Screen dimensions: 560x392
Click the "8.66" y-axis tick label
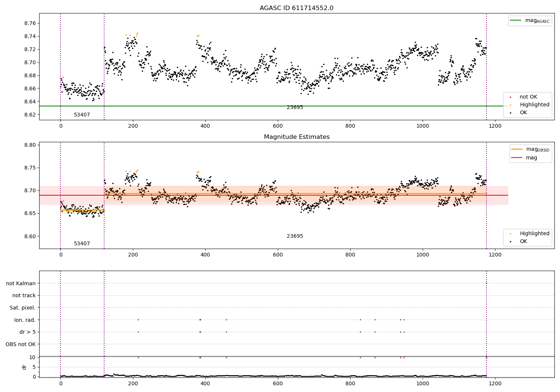pyautogui.click(x=30, y=89)
